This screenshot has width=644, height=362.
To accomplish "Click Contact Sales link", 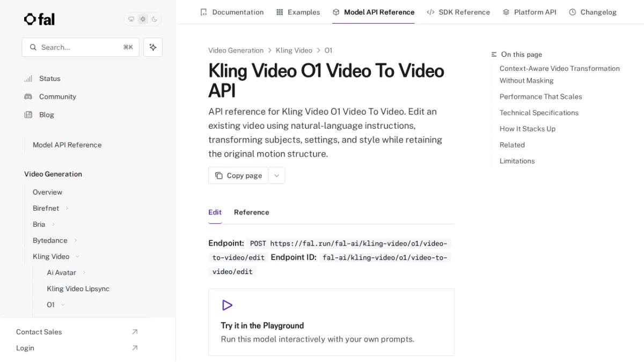I will (x=39, y=332).
